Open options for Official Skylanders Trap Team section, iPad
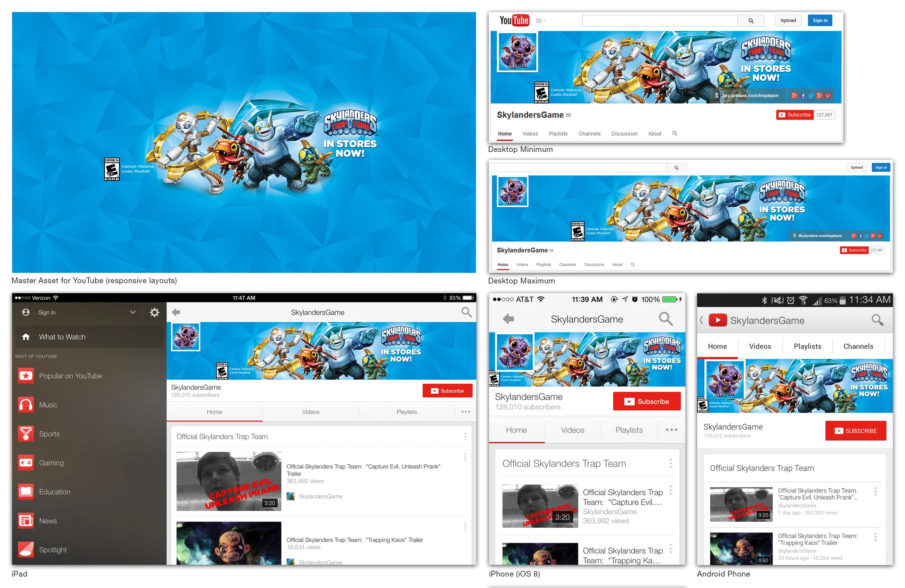Viewport: 905px width, 588px height. click(x=465, y=437)
